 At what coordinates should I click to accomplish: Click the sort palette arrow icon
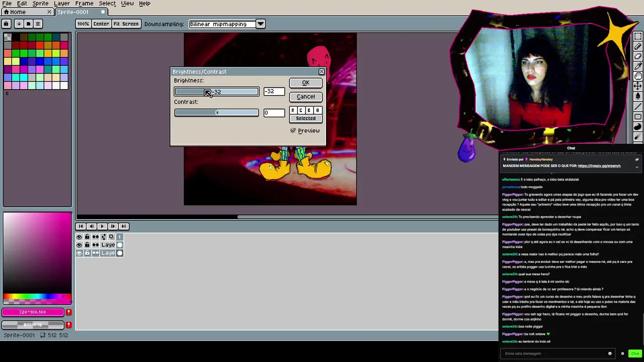pyautogui.click(x=19, y=24)
